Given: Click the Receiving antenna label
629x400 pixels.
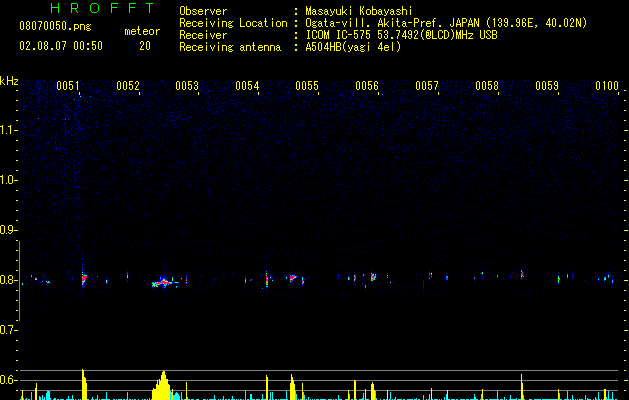Looking at the screenshot, I should (x=230, y=47).
